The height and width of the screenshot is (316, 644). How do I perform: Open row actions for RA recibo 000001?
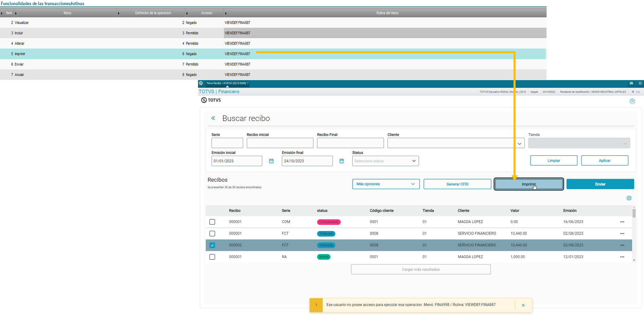pos(622,257)
